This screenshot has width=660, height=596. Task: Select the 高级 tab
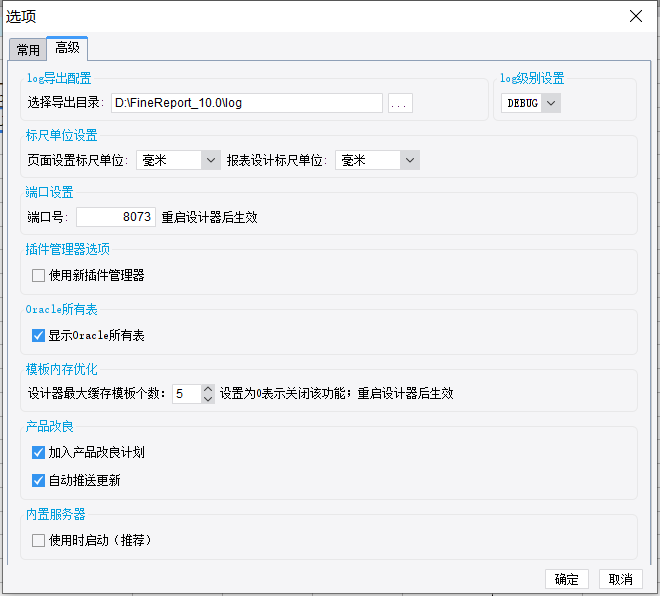67,48
